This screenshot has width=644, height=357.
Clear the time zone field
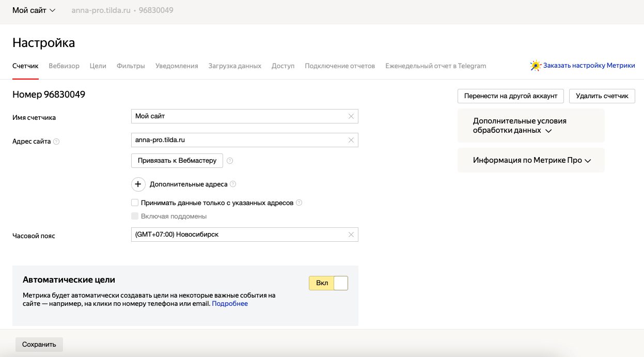[x=351, y=235]
